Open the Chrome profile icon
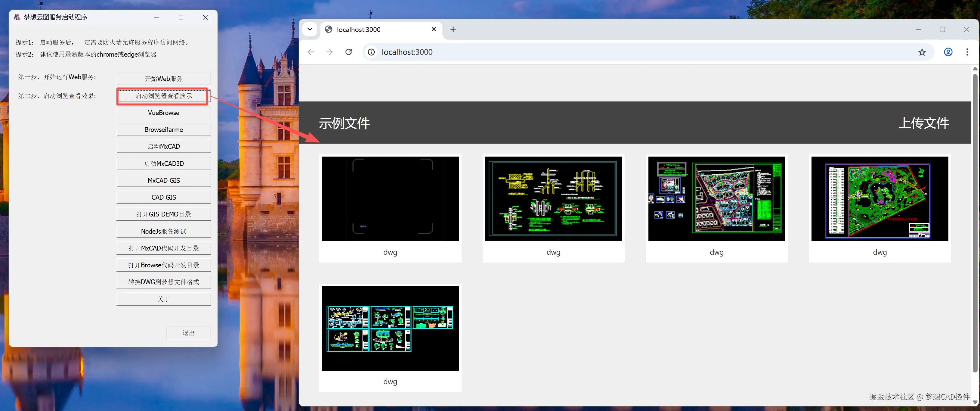980x411 pixels. [x=948, y=52]
